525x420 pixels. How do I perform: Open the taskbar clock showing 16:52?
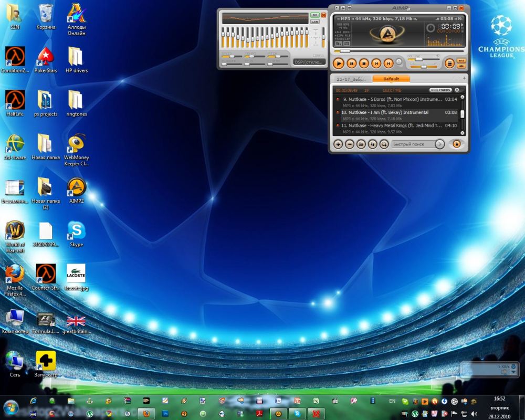click(x=499, y=407)
